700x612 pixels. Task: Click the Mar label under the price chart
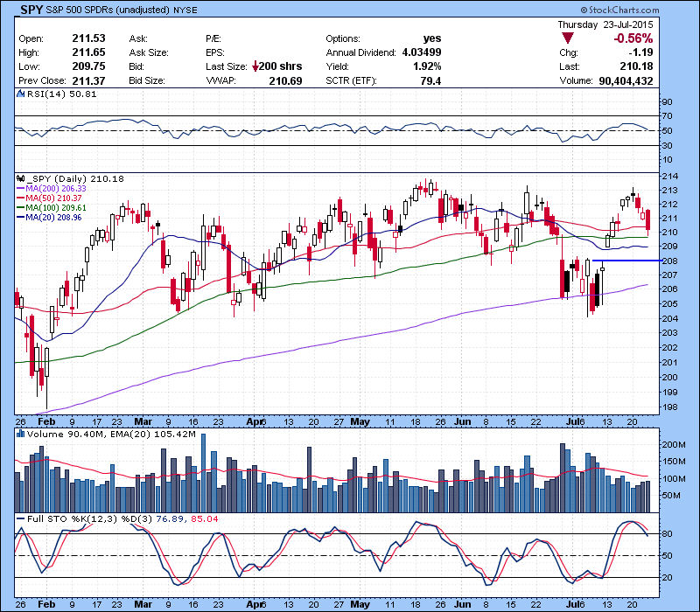[143, 421]
